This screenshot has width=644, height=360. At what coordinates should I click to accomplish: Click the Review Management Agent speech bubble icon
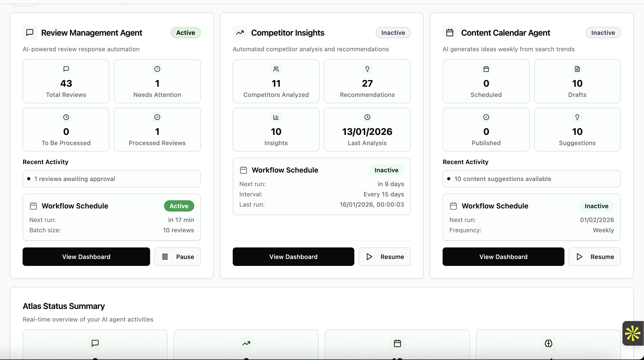point(29,33)
